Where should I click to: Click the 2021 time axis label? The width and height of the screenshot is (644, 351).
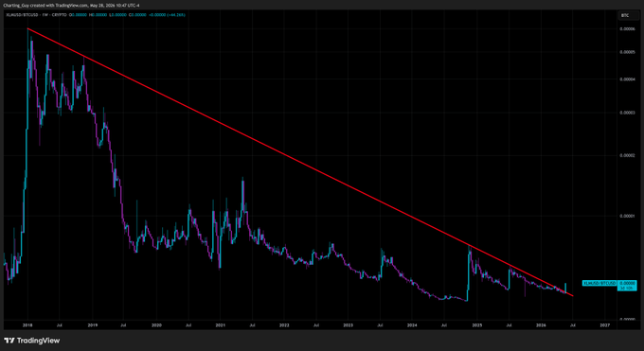click(220, 325)
